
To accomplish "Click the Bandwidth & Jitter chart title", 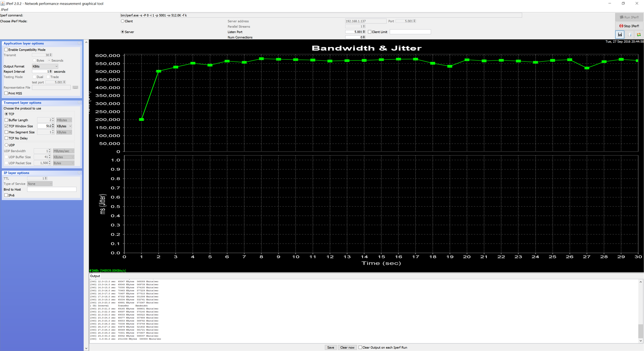I will pos(367,48).
